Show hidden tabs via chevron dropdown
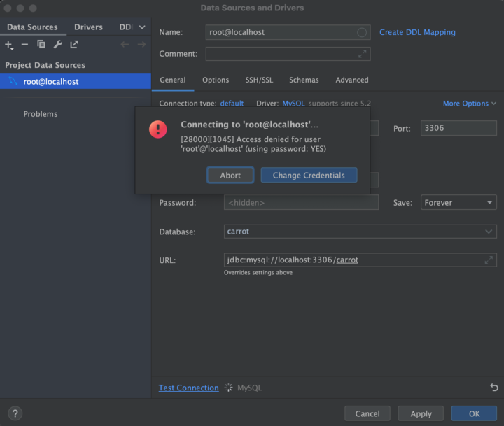 (142, 27)
